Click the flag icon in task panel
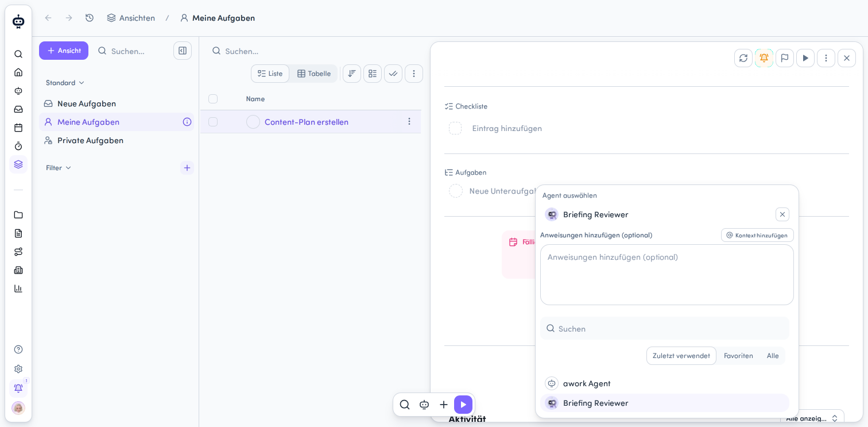The image size is (868, 427). [x=785, y=58]
